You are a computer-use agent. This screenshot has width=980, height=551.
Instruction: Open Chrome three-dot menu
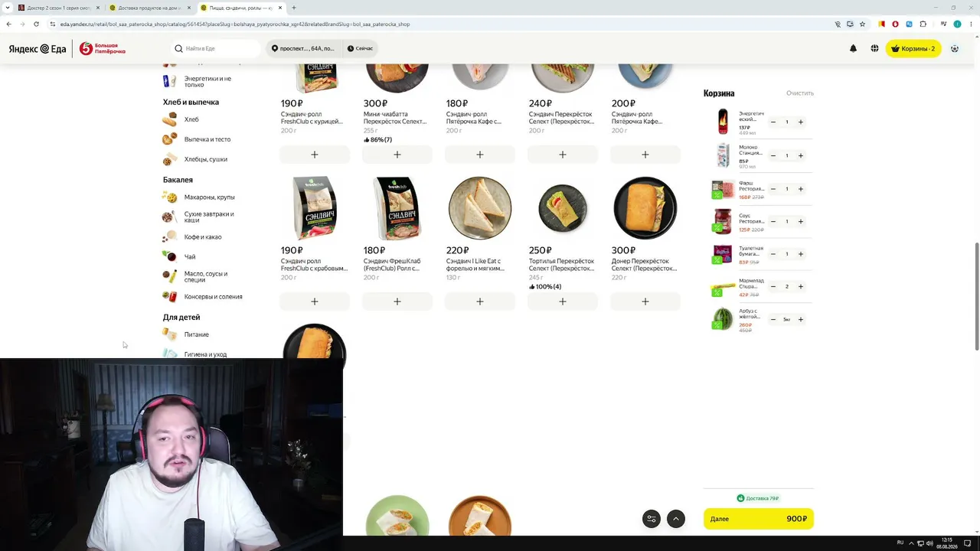pyautogui.click(x=971, y=24)
